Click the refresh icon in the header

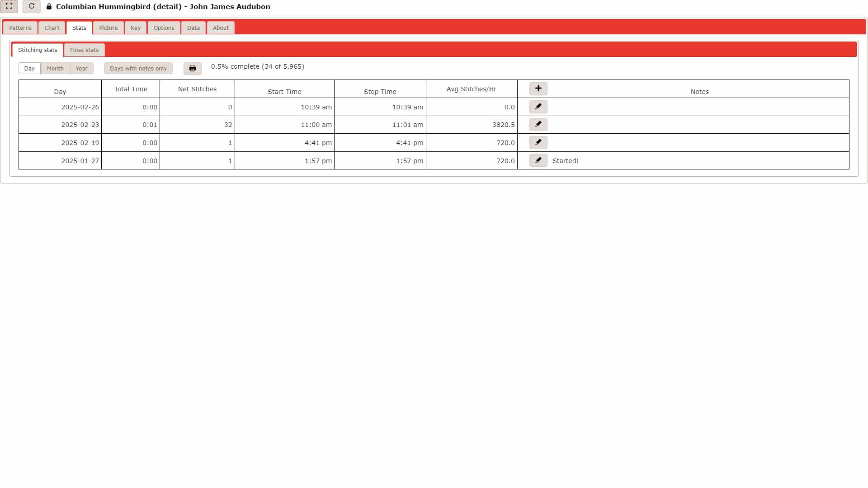tap(31, 7)
